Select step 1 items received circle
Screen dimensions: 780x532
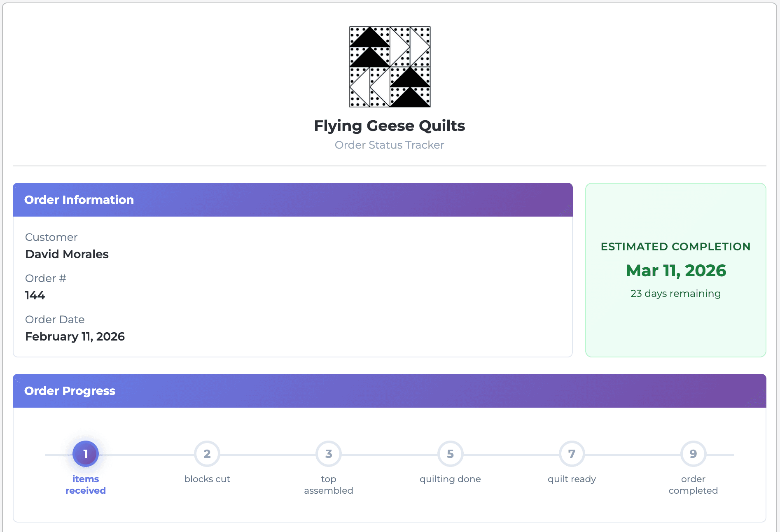tap(85, 453)
